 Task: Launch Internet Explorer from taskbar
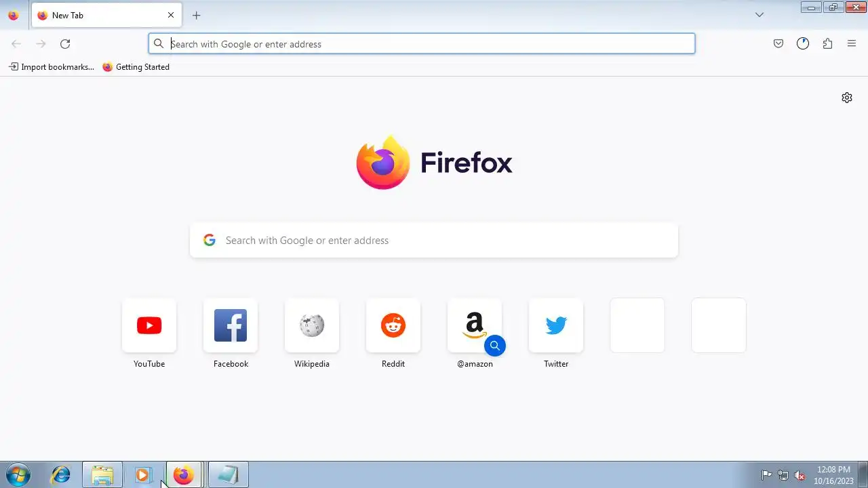coord(61,475)
